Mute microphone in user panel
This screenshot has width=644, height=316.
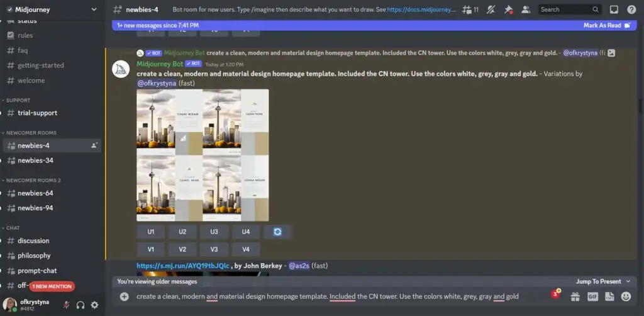click(66, 305)
